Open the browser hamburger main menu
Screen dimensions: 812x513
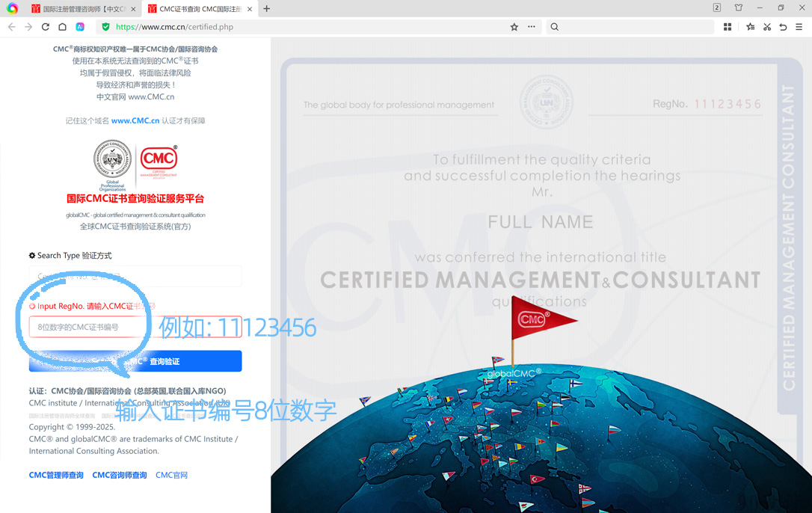click(x=799, y=27)
